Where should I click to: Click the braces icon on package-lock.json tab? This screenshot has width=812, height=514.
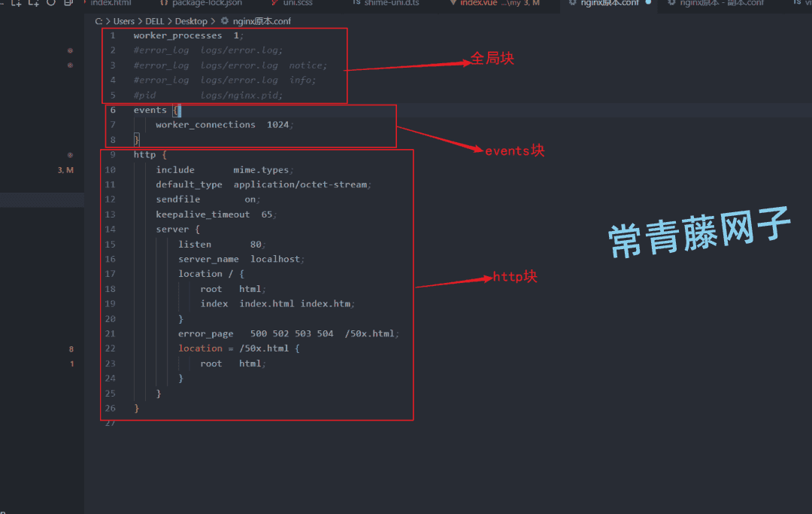(164, 2)
